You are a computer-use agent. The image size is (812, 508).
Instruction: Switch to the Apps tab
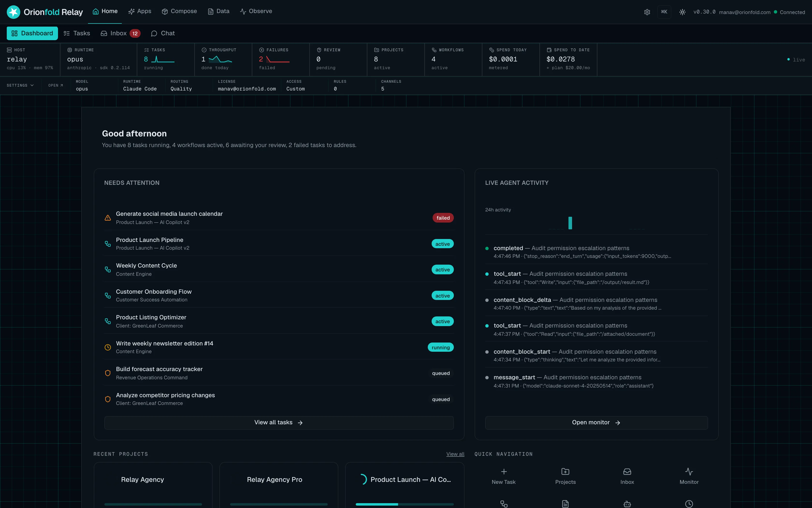140,11
